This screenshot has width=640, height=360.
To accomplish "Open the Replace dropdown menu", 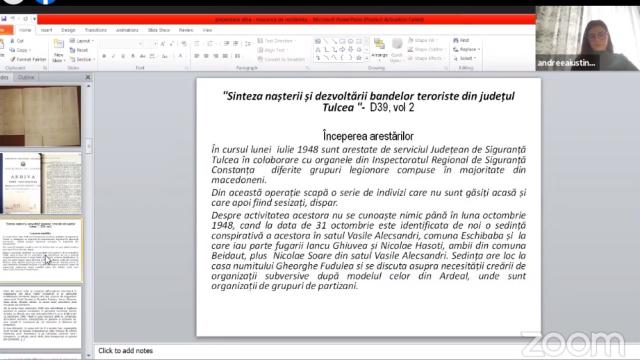I will [x=467, y=49].
